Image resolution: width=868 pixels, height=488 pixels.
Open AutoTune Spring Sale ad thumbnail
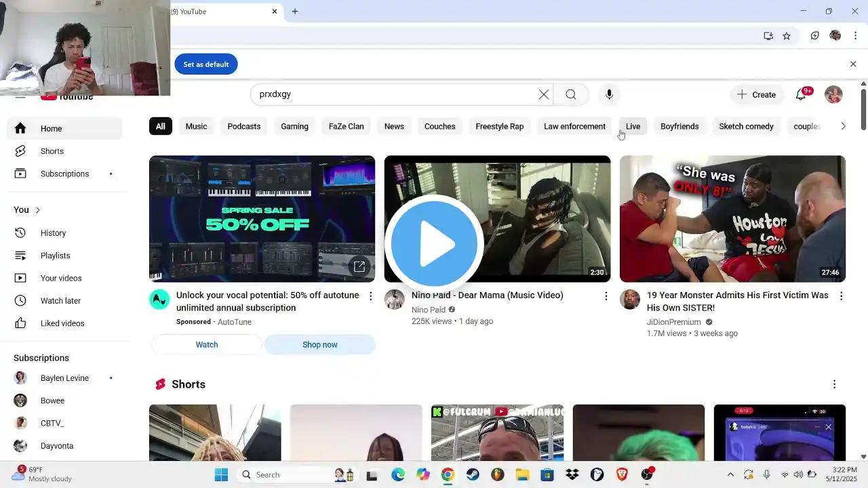[x=262, y=219]
